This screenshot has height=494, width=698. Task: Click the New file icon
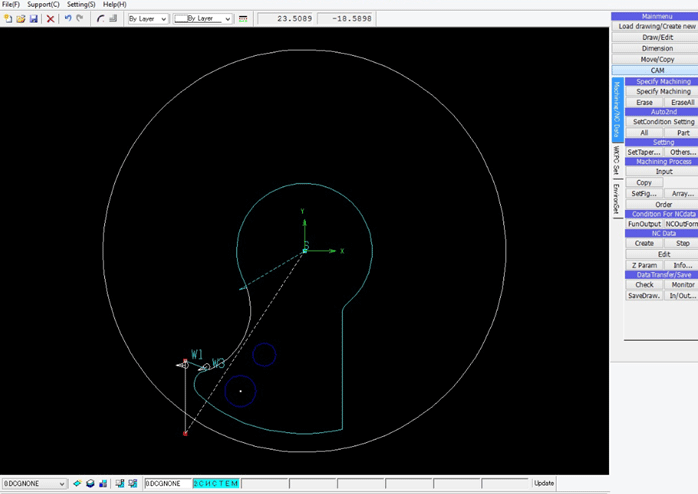click(8, 19)
